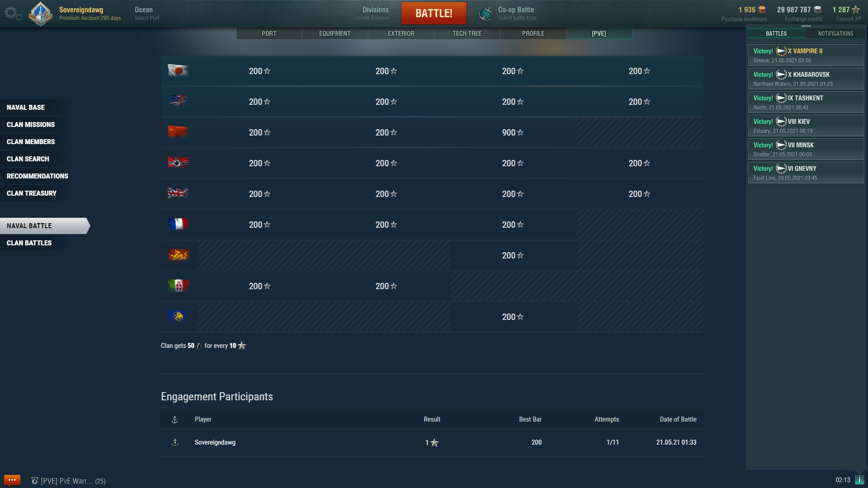
Task: Switch to the Tech Tree tab
Action: [467, 33]
